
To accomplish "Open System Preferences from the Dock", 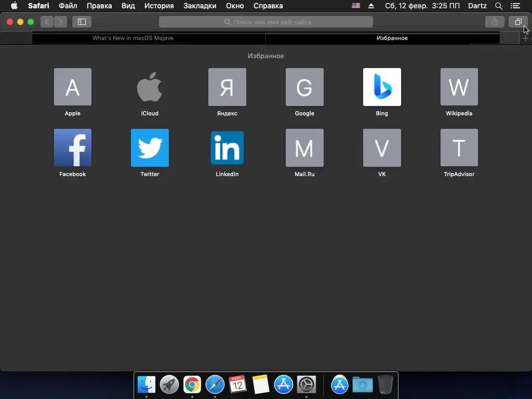I will click(307, 385).
